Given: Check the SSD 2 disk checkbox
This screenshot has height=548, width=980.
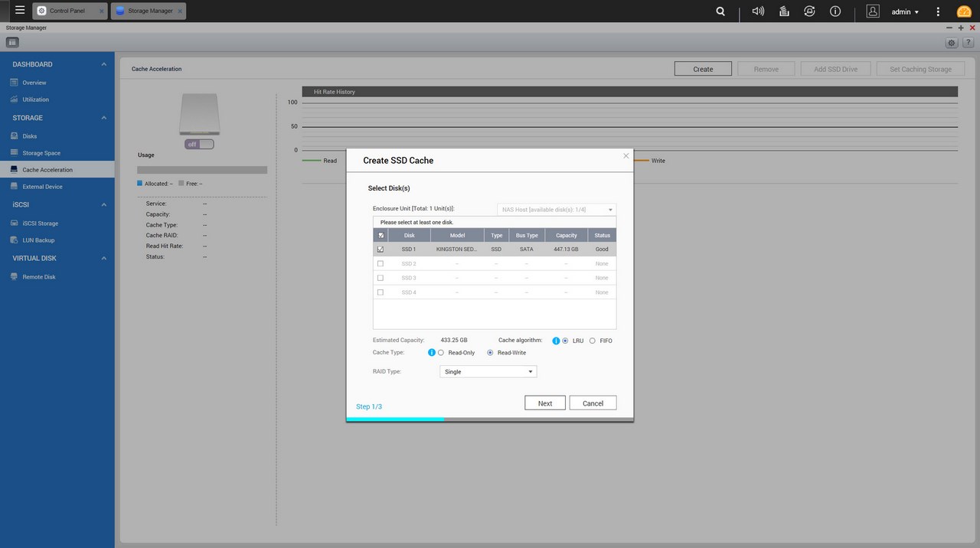Looking at the screenshot, I should coord(381,263).
